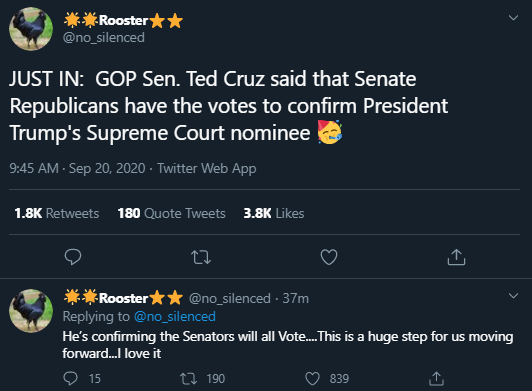Viewport: 532px width, 391px height.
Task: Reply to the main Ted Cruz tweet
Action: coord(73,257)
